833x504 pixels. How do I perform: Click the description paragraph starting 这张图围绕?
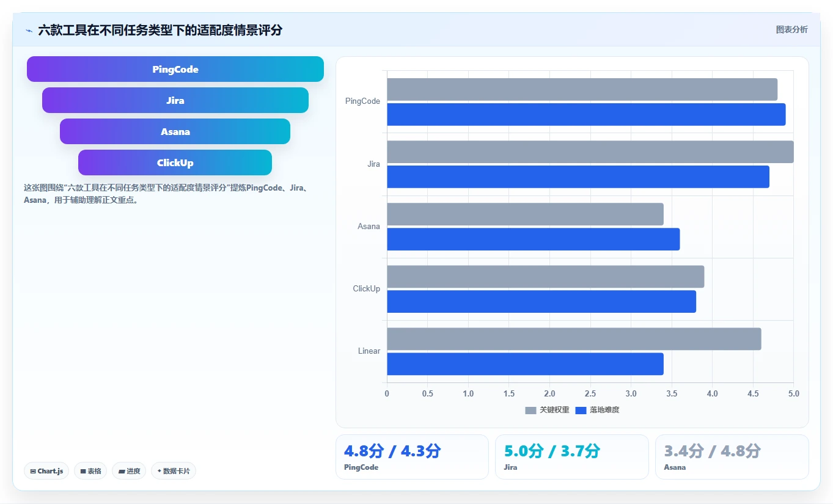[x=167, y=194]
